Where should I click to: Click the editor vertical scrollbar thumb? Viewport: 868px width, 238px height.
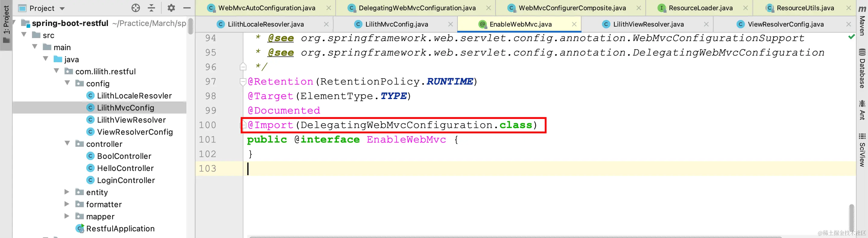click(851, 218)
